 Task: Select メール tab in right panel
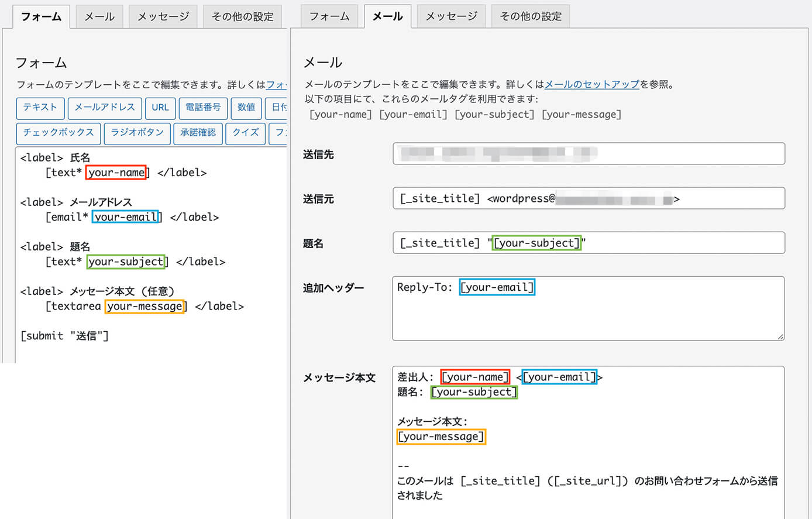coord(388,16)
